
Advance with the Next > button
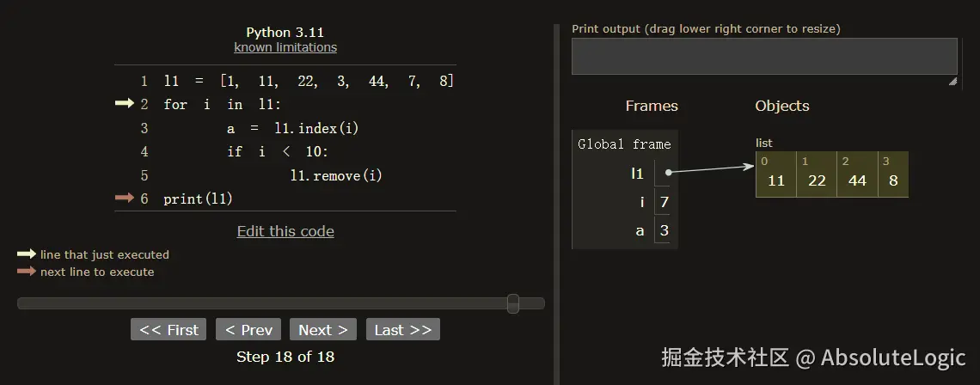pyautogui.click(x=323, y=329)
